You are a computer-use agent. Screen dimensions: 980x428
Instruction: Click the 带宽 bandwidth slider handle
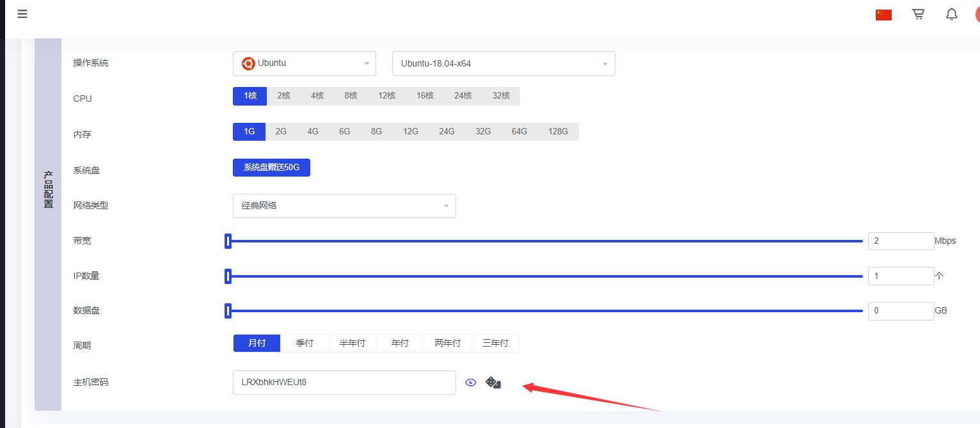tap(228, 241)
